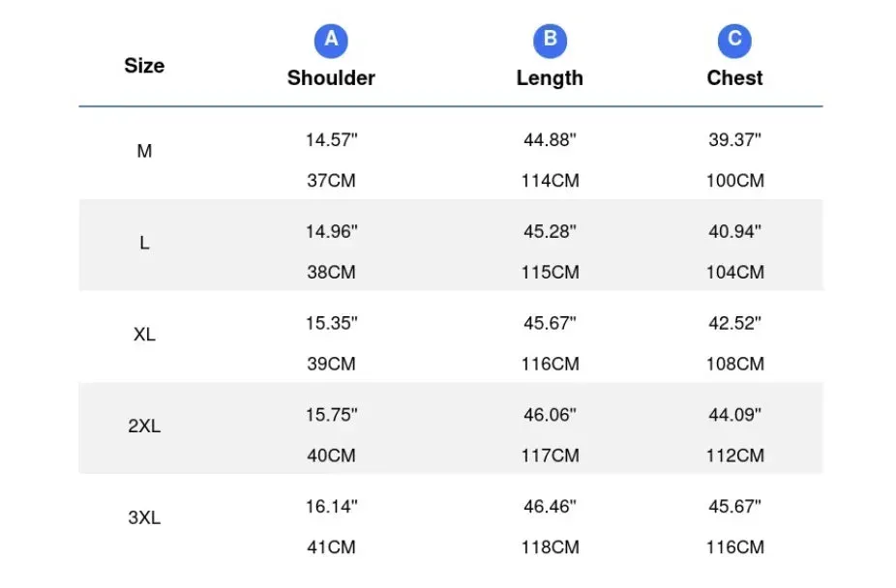Click the blue A circle icon

(331, 42)
